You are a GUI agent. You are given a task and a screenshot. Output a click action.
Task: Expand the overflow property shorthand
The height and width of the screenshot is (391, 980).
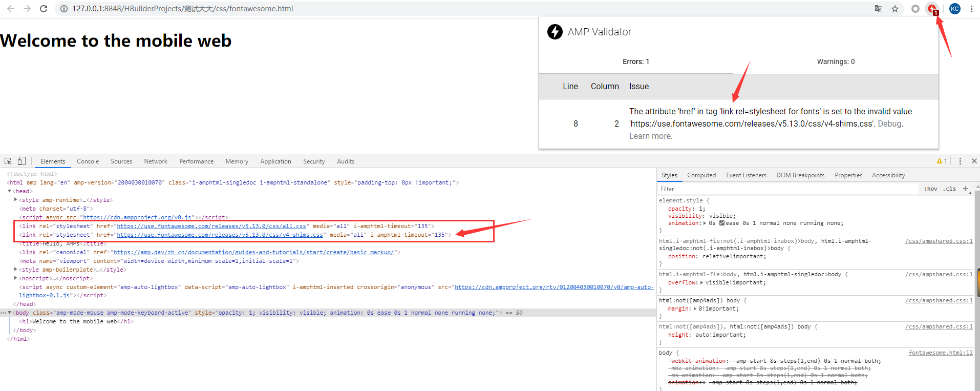point(702,283)
